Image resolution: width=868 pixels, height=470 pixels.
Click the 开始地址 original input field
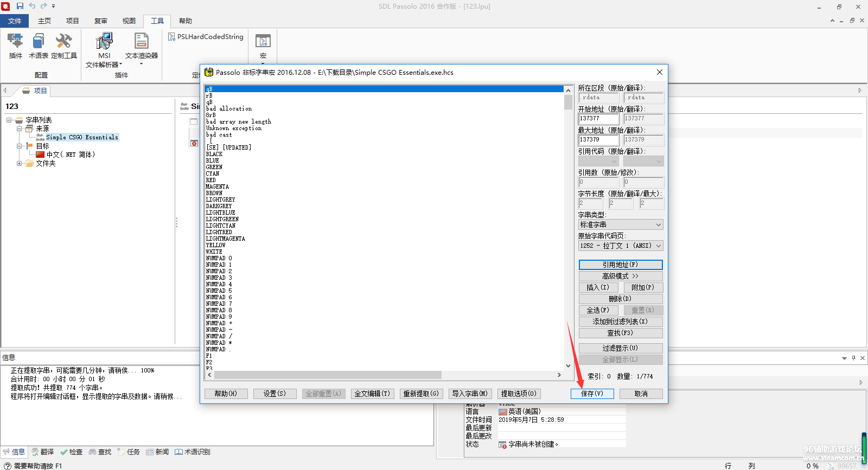(x=598, y=118)
